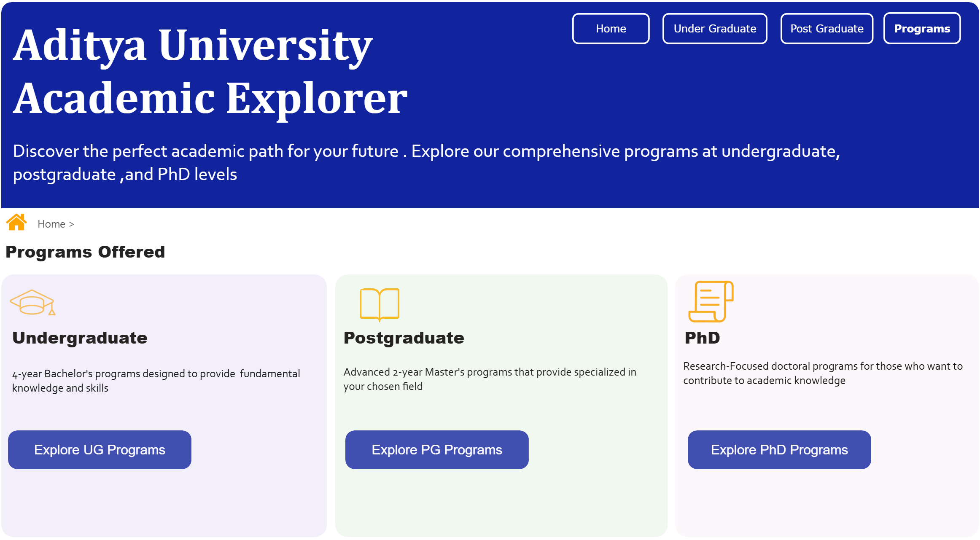Click the Research-Focused doctoral programs description
Image resolution: width=980 pixels, height=540 pixels.
[x=822, y=373]
